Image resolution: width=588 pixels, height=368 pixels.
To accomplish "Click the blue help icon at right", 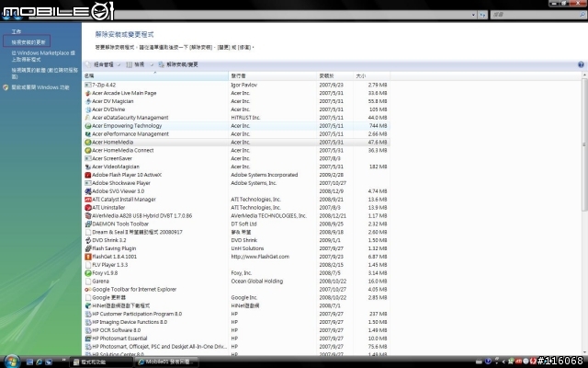I will pos(582,64).
